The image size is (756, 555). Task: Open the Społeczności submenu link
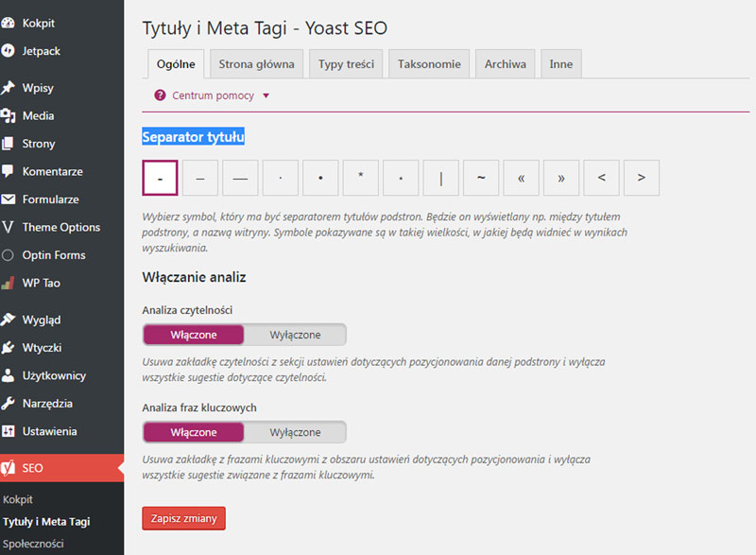click(x=33, y=544)
